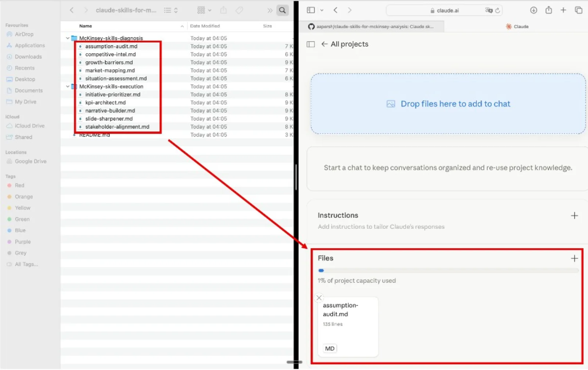Toggle Claude app sidebar panel

311,44
